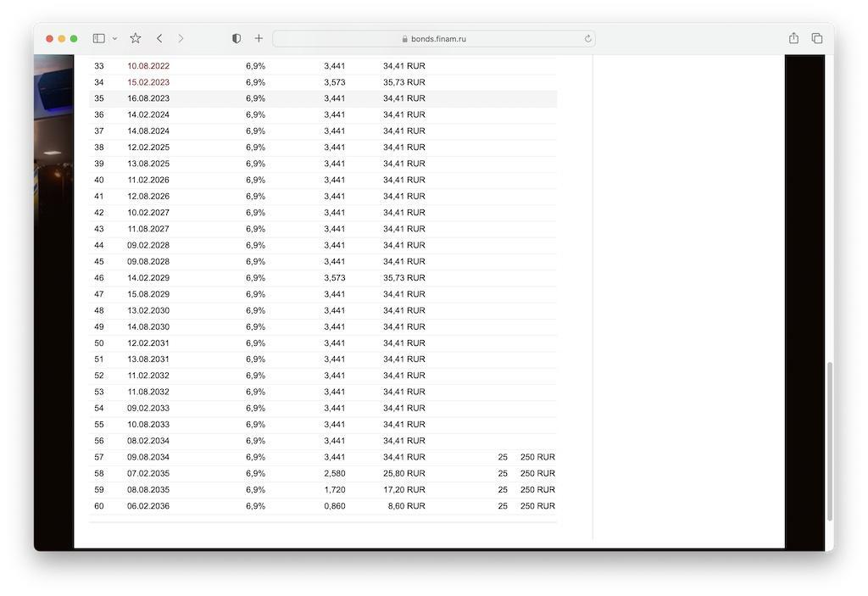Click the star bookmarks icon
868x596 pixels.
point(136,38)
